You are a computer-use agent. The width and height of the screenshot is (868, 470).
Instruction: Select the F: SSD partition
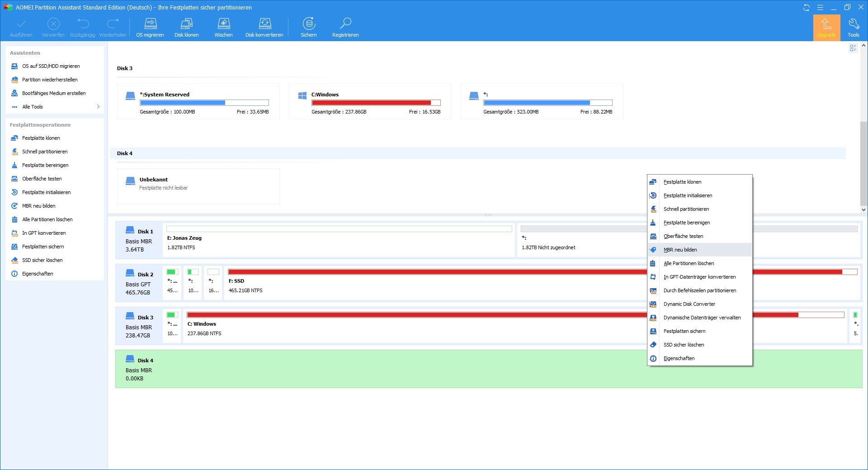pyautogui.click(x=436, y=283)
